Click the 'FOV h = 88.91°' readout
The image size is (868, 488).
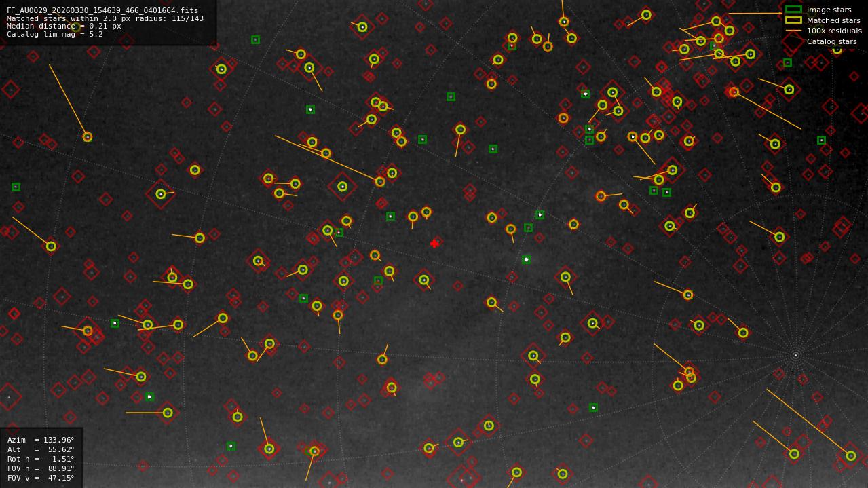pyautogui.click(x=41, y=468)
